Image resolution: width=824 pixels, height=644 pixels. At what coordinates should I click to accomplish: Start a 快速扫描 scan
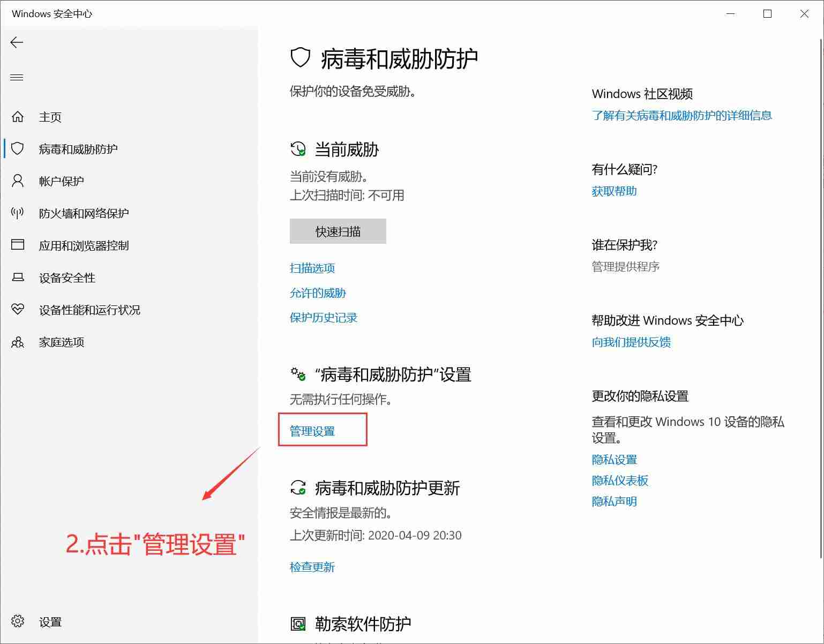pos(338,231)
